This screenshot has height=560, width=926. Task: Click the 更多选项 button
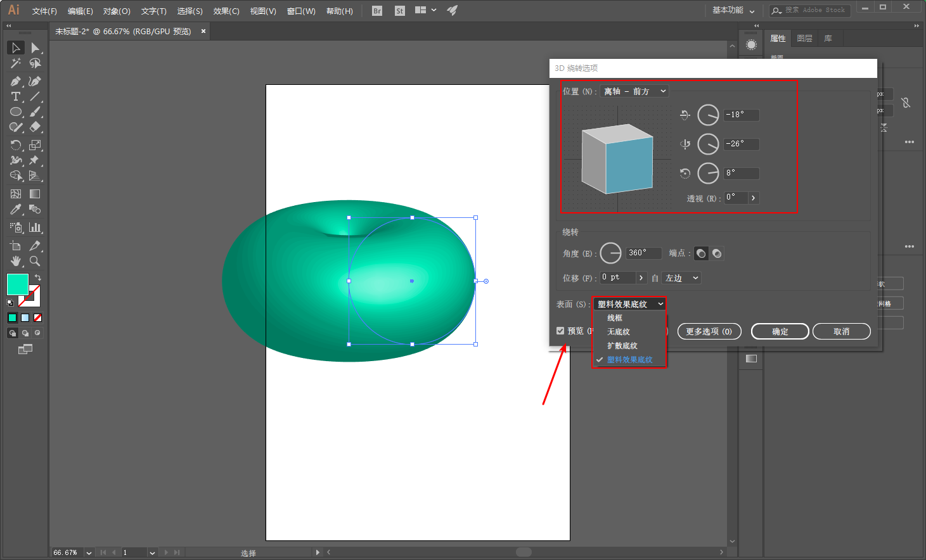tap(709, 331)
